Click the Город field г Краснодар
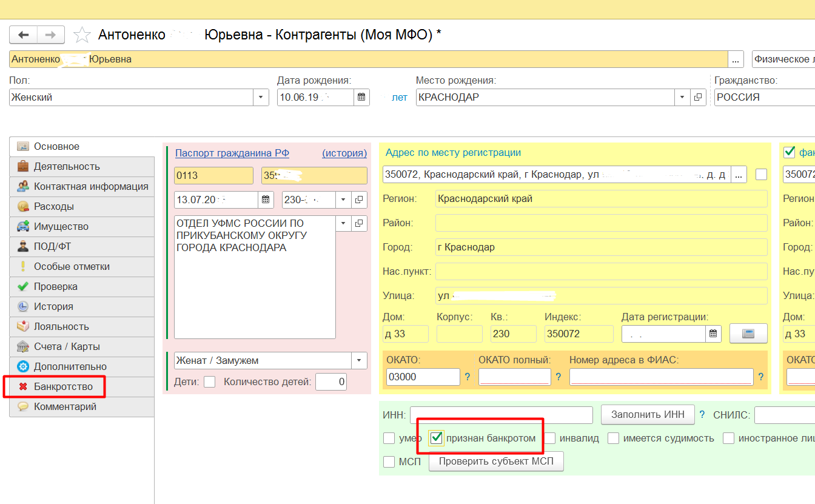Image resolution: width=815 pixels, height=504 pixels. click(x=602, y=247)
